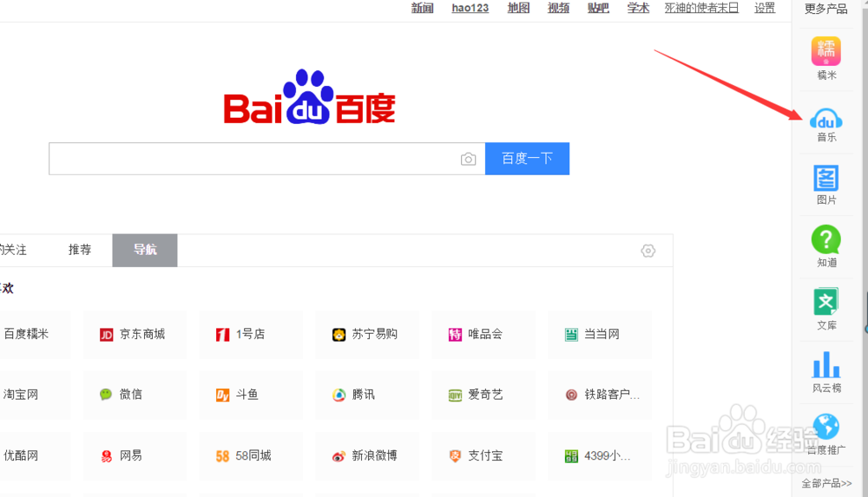Open the navigation settings gear icon
Viewport: 868px width, 497px height.
(648, 251)
